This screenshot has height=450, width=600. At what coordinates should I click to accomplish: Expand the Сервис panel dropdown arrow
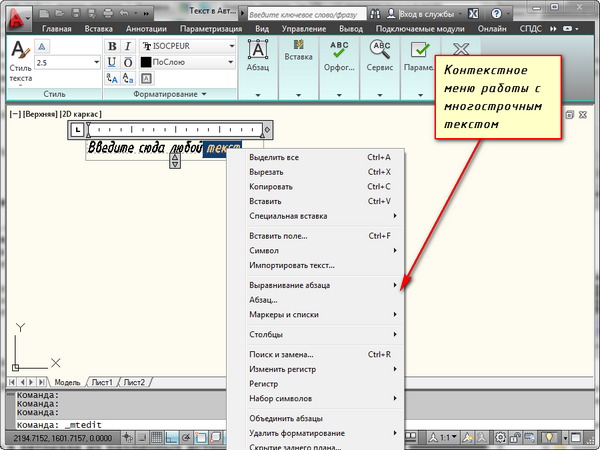click(x=380, y=95)
